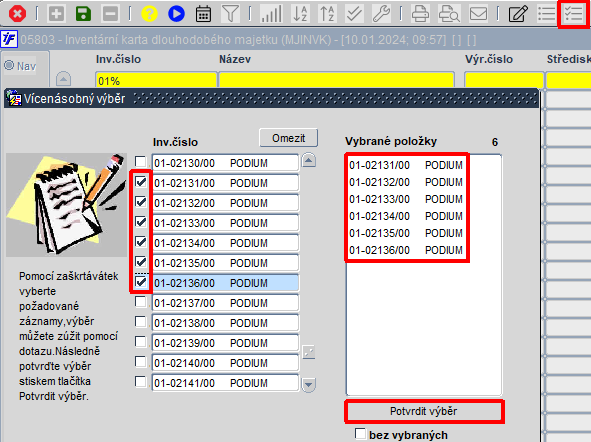This screenshot has width=591, height=442.
Task: Uncheck the box for 01-02135/00
Action: (141, 262)
